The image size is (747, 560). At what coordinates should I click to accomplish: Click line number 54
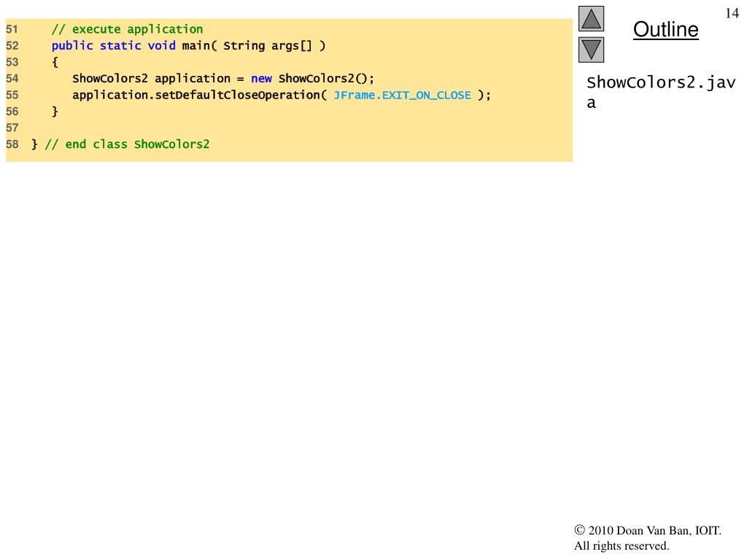pyautogui.click(x=12, y=79)
